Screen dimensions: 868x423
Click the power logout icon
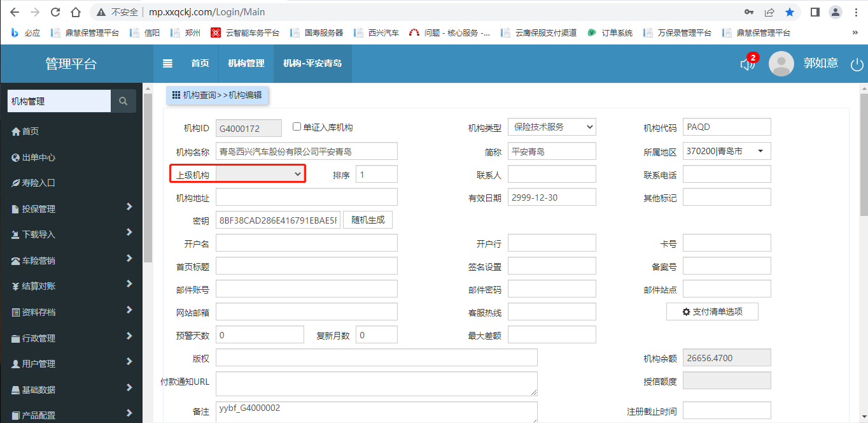pos(857,64)
